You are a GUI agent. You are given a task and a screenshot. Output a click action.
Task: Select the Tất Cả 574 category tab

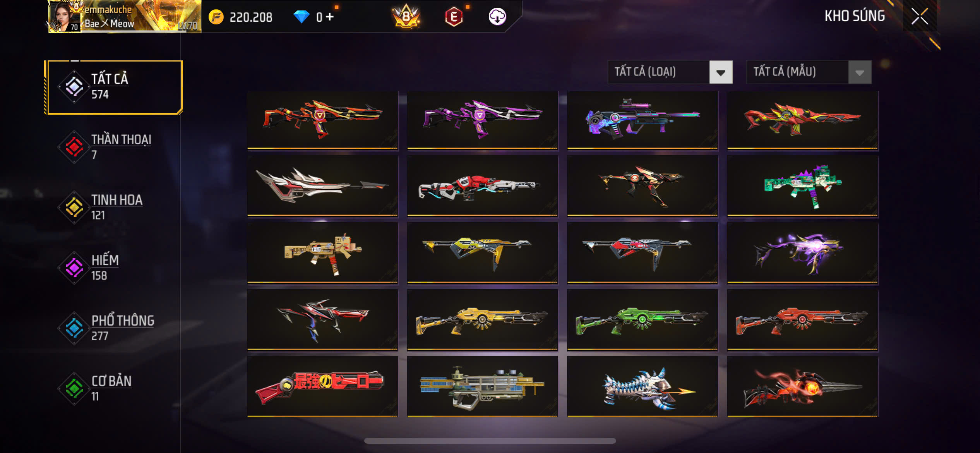114,87
